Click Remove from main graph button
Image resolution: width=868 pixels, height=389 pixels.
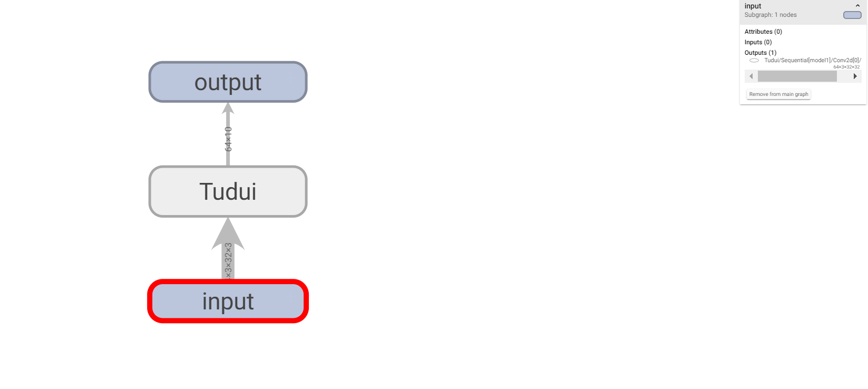pyautogui.click(x=778, y=94)
